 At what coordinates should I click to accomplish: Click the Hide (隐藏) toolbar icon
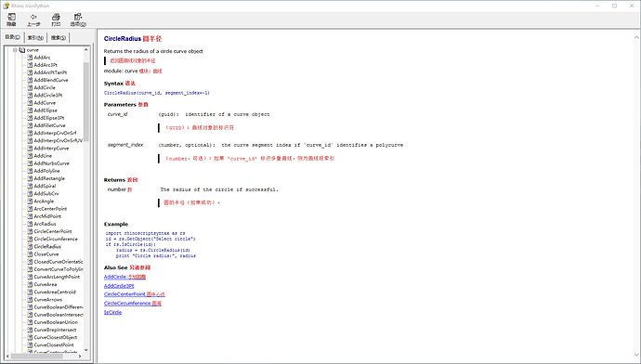11,17
